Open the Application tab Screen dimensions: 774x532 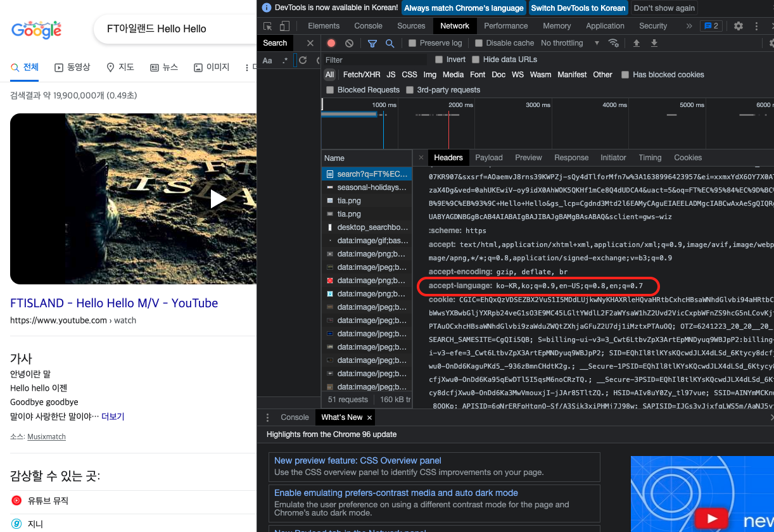pyautogui.click(x=605, y=26)
